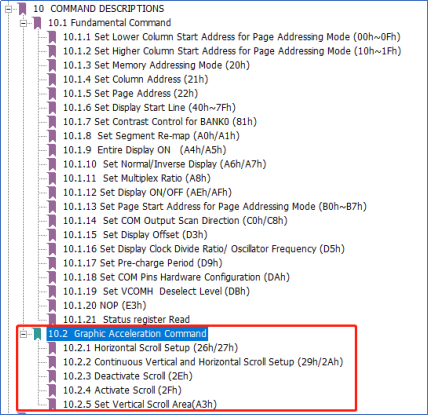This screenshot has height=416, width=429.
Task: Select 10.2.4 Activate Scroll (2Fh)
Action: 122,390
